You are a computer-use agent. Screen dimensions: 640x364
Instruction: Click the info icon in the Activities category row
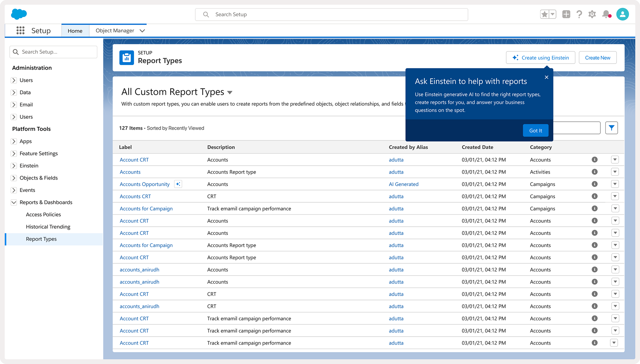pyautogui.click(x=594, y=172)
